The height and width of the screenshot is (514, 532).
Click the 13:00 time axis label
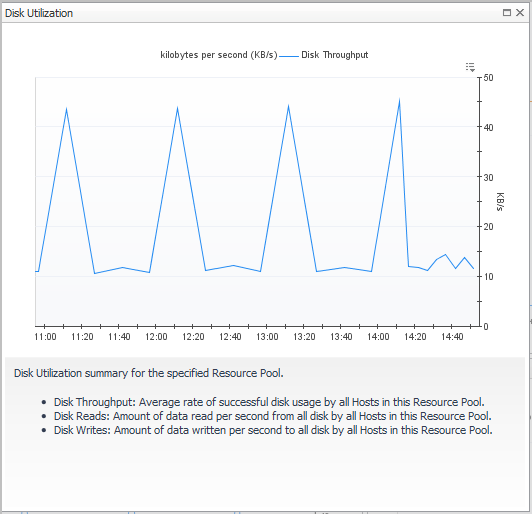coord(267,337)
